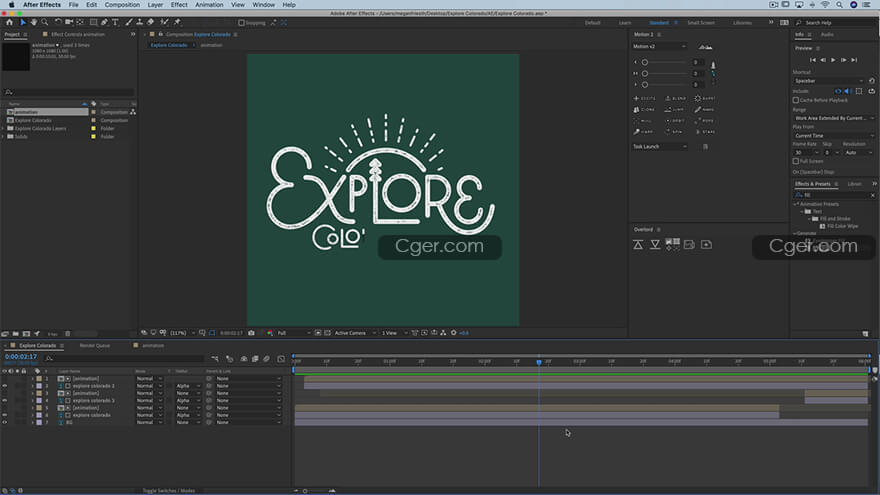Viewport: 880px width, 495px height.
Task: Select the Eraser tool
Action: [x=150, y=22]
